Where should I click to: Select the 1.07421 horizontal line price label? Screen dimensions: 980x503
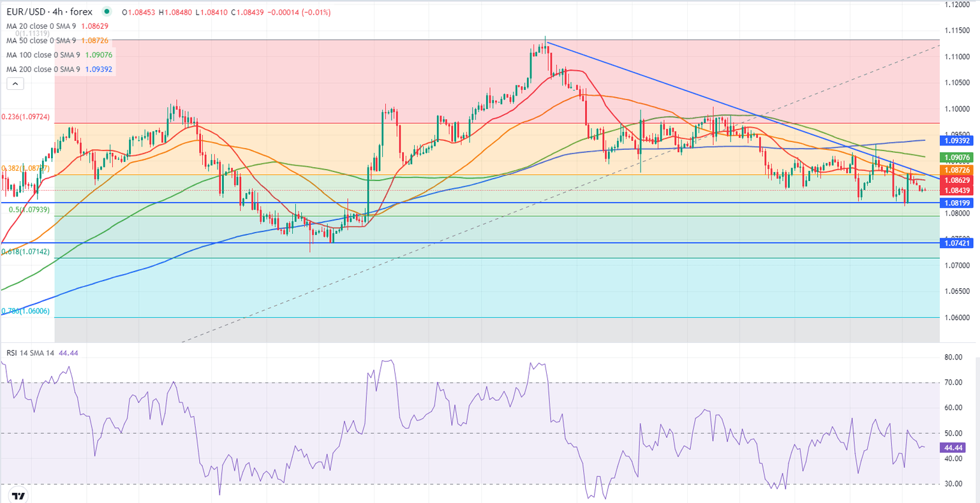(957, 243)
